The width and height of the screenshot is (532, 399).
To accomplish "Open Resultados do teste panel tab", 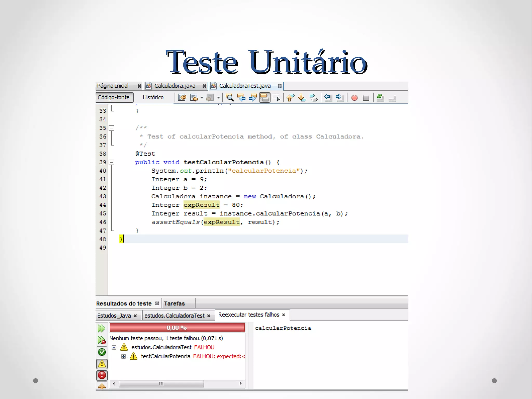I will coord(124,304).
